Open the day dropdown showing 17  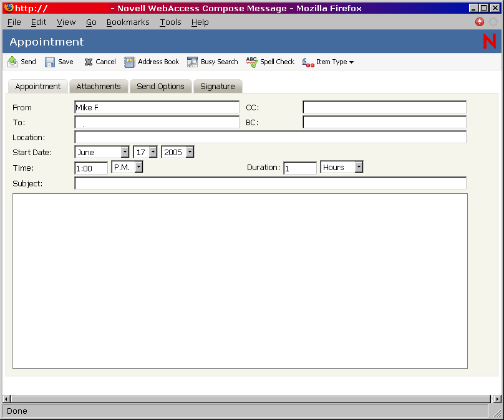pyautogui.click(x=153, y=152)
